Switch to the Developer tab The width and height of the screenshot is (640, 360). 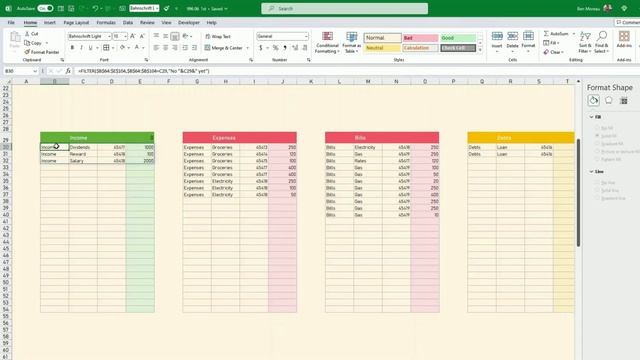click(189, 22)
